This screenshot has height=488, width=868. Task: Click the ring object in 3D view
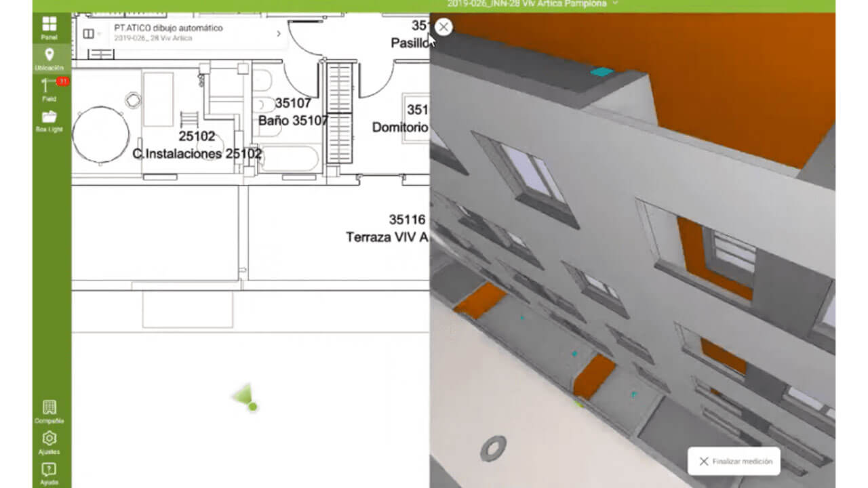coord(493,448)
